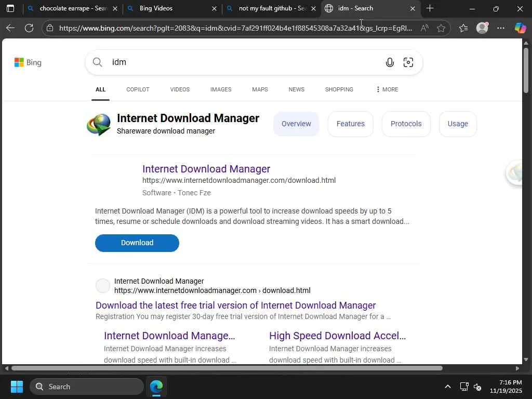532x399 pixels.
Task: Open the Internet Download Manage... sublink
Action: (169, 336)
